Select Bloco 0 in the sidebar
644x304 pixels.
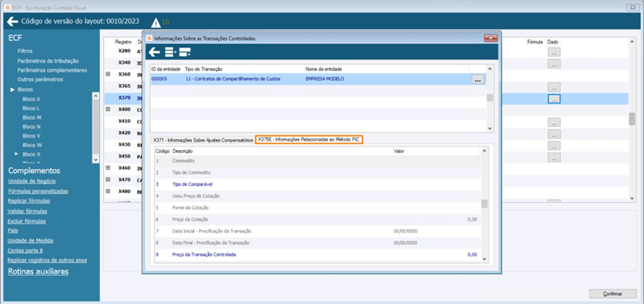pos(31,99)
